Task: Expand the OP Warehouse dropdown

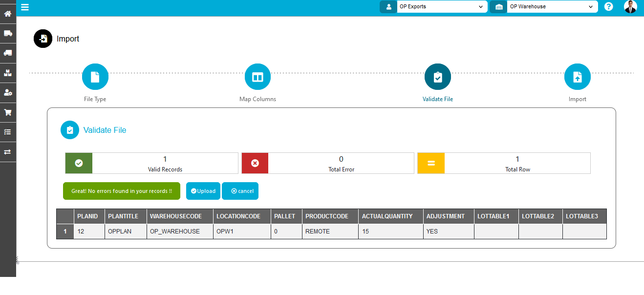Action: tap(552, 7)
